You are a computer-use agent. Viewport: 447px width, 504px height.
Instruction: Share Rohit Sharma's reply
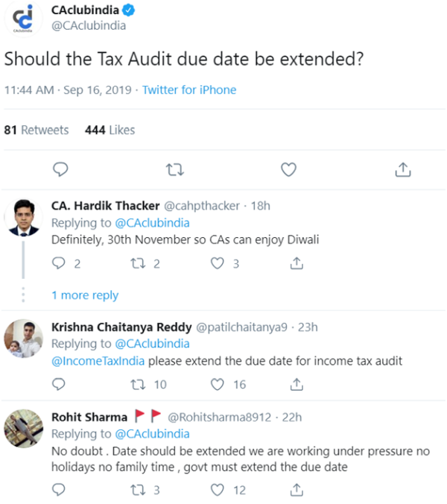tap(297, 490)
